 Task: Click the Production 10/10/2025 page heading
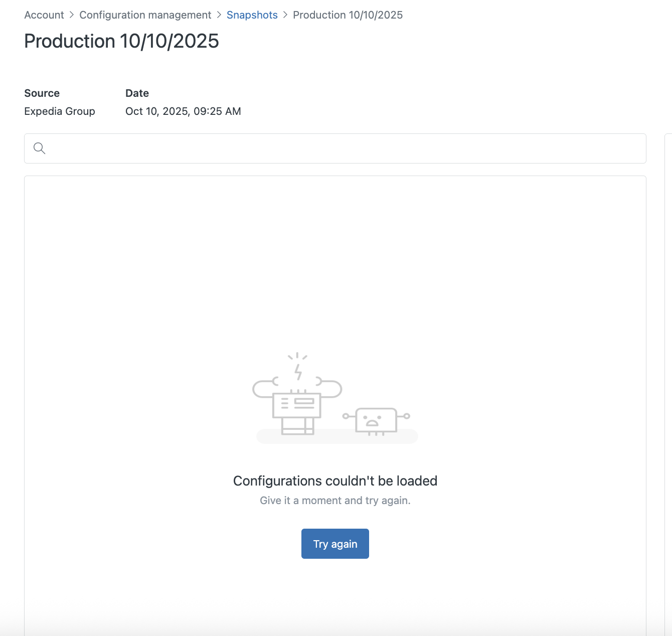121,41
